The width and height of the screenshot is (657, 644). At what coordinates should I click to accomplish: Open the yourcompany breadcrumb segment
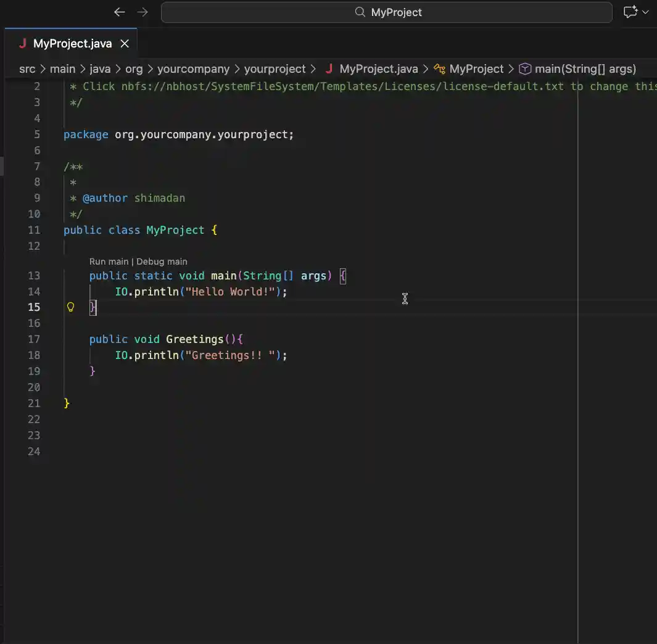click(x=193, y=69)
